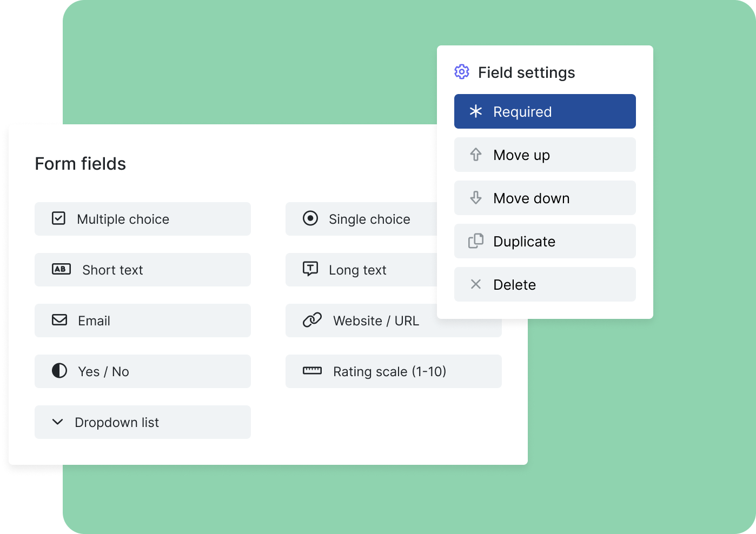This screenshot has width=756, height=534.
Task: Select Delete in Field settings
Action: click(545, 284)
